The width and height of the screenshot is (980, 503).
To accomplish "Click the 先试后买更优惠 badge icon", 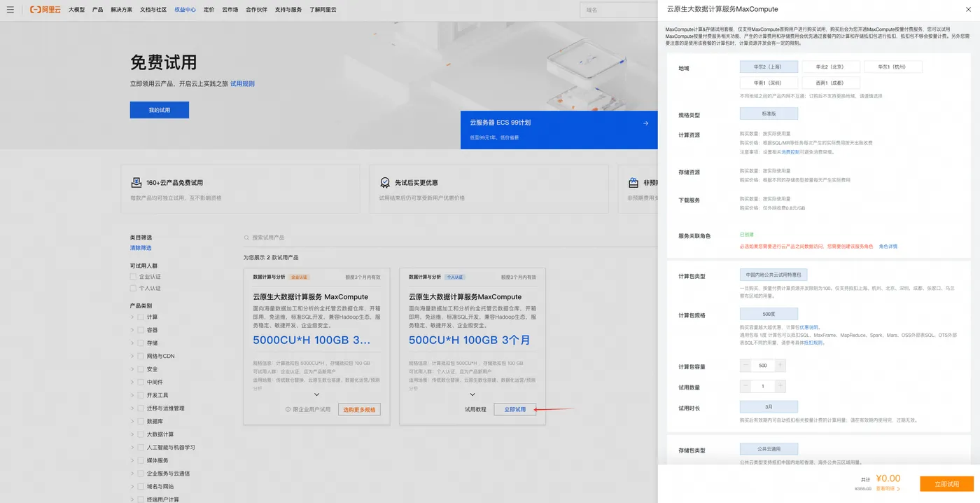I will [385, 182].
